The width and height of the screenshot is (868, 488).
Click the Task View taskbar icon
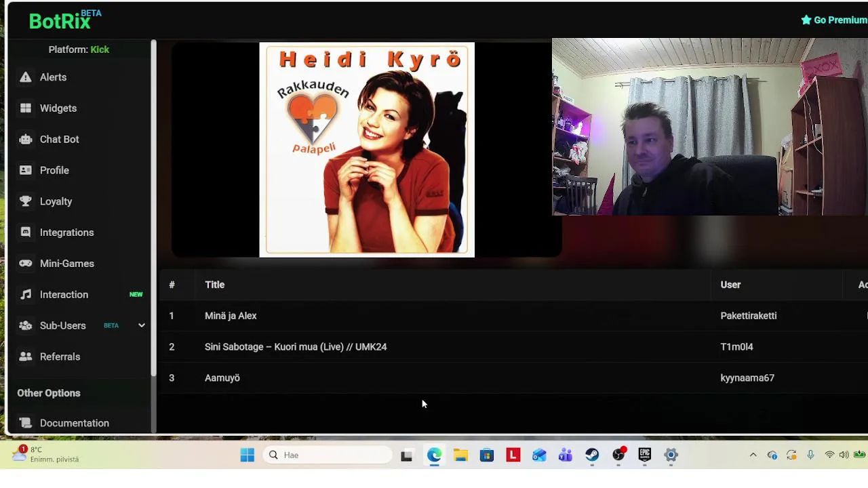pos(406,455)
